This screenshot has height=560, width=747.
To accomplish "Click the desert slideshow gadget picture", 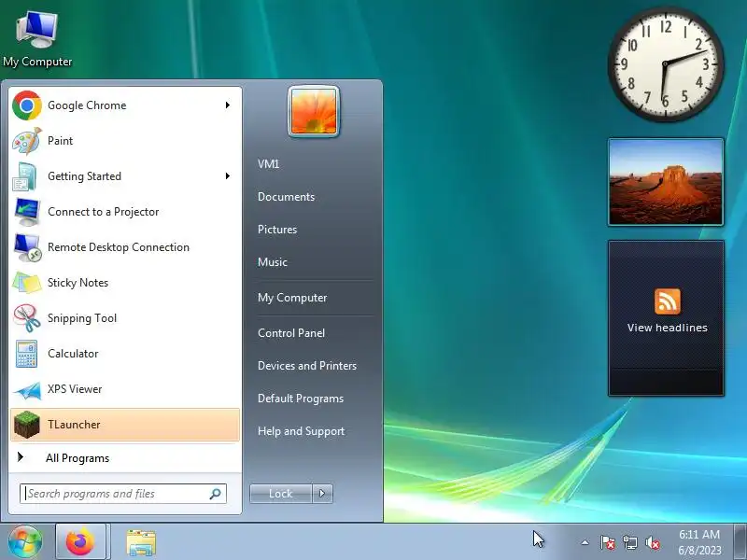I will [666, 182].
